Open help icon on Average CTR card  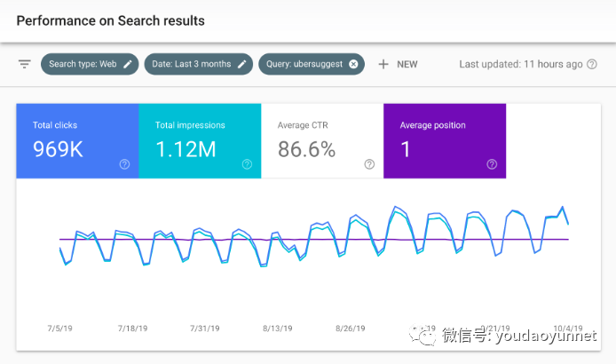[369, 164]
